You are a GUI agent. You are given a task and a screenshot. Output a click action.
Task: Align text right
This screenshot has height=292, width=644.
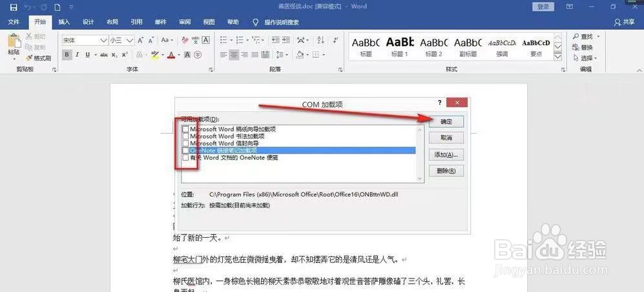click(244, 55)
